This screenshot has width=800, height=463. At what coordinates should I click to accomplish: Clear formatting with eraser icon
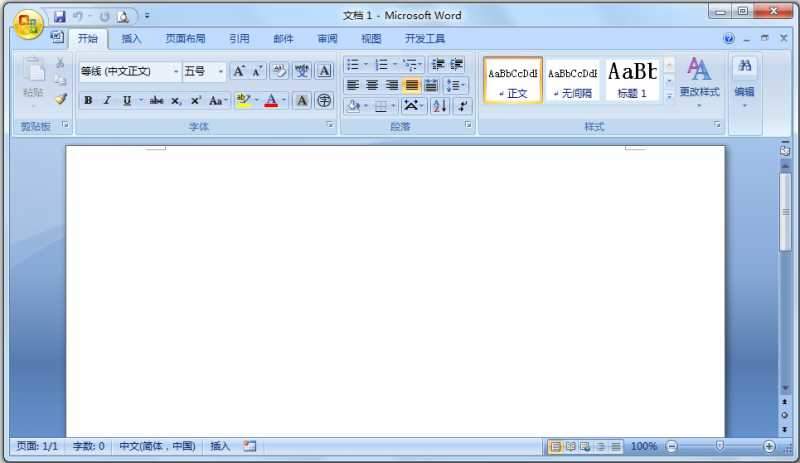click(x=279, y=71)
